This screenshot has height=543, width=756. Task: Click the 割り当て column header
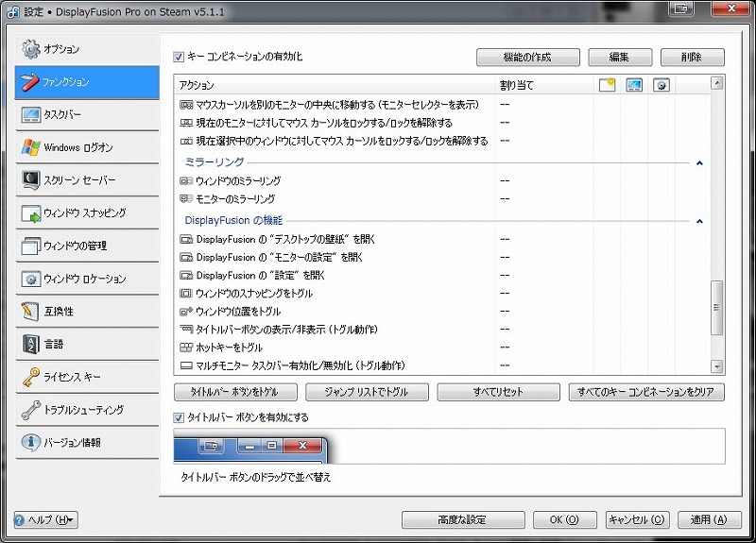point(545,85)
